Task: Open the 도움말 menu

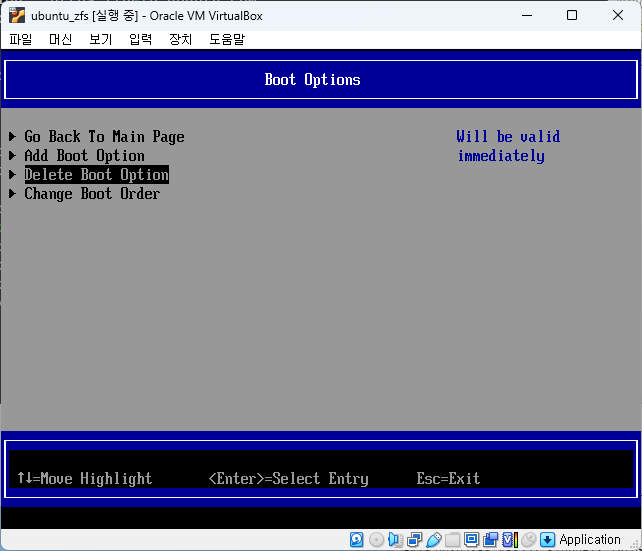Action: [227, 39]
